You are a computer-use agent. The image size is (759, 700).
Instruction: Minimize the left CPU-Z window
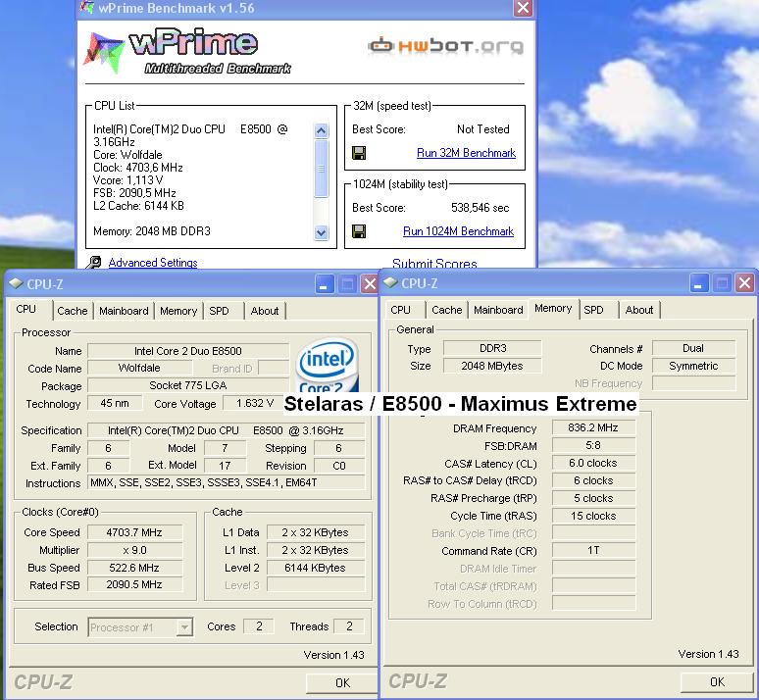coord(324,283)
